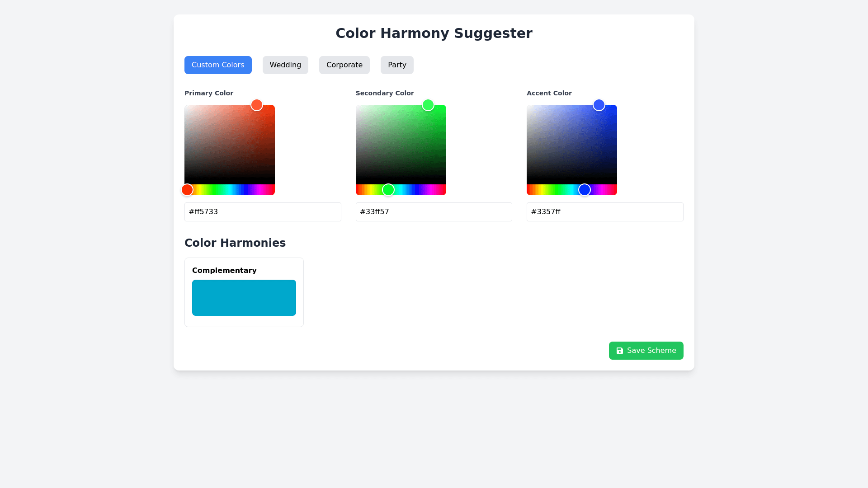Choose the Party preset tab

point(397,65)
